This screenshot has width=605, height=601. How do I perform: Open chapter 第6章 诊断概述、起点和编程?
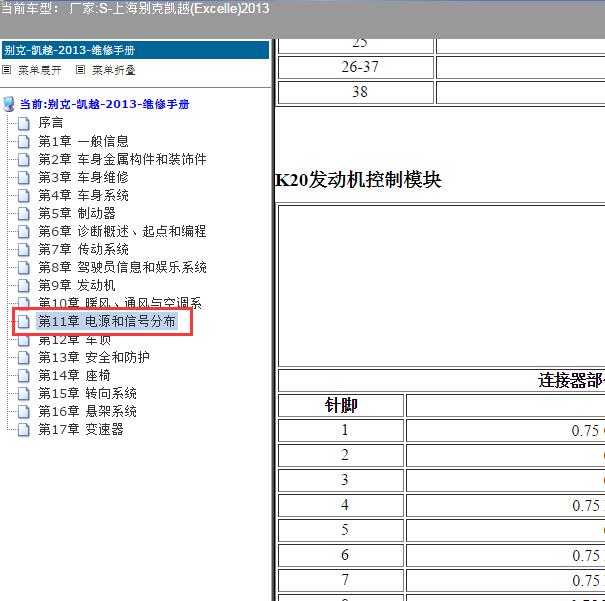[122, 231]
